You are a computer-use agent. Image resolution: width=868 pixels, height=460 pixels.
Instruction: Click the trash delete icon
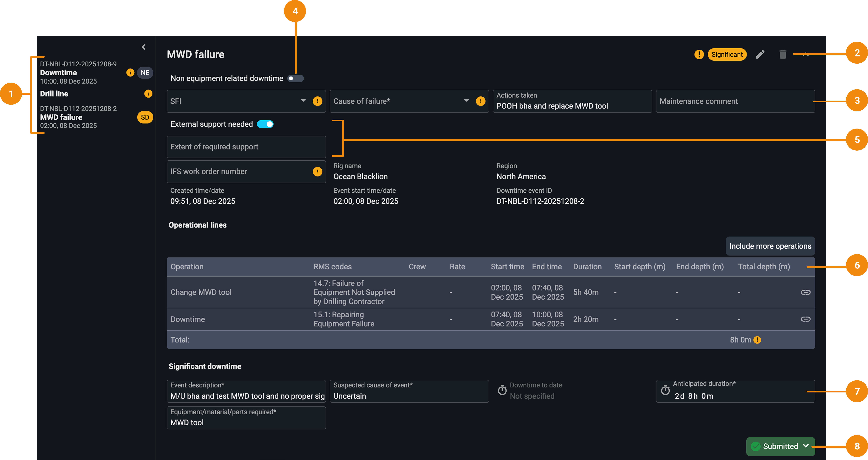tap(782, 54)
